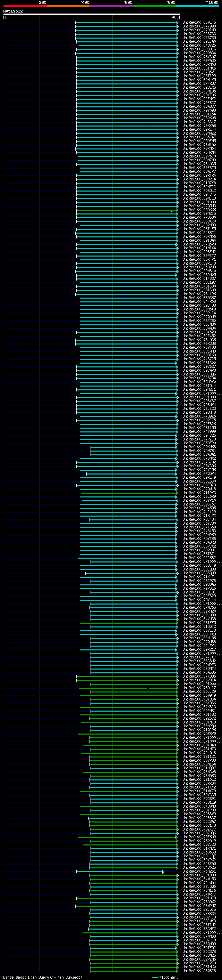Select UniRef100_P80608 label
The height and width of the screenshot is (980, 222).
pyautogui.click(x=199, y=118)
